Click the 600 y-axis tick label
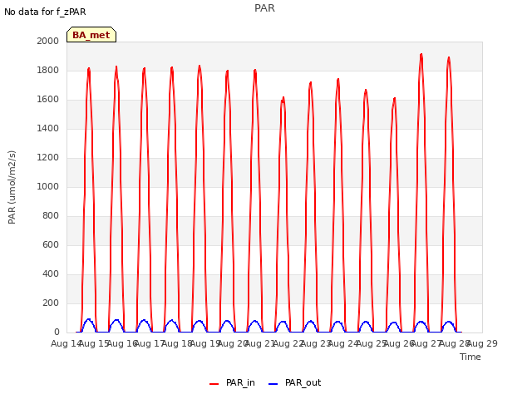532x399 pixels. pyautogui.click(x=51, y=244)
